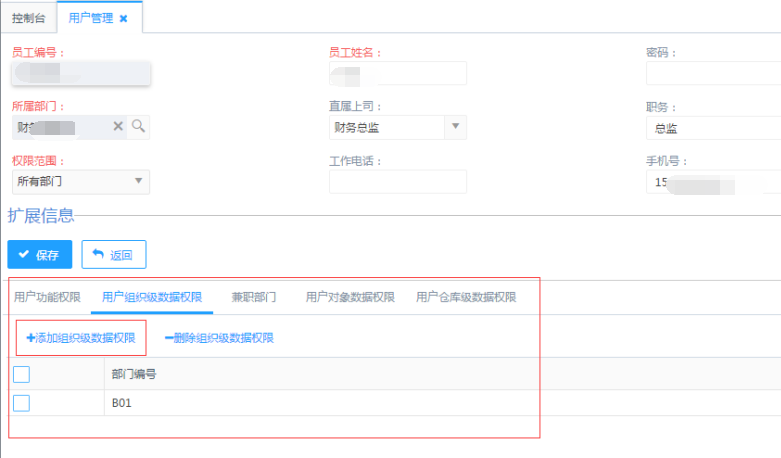Click the 部门编号 column header

pyautogui.click(x=134, y=375)
